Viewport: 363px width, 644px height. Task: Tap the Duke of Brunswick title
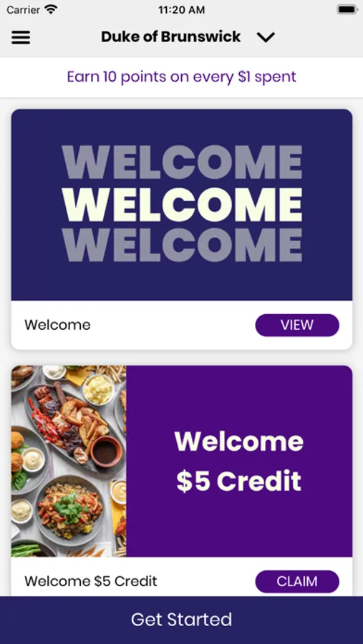tap(171, 36)
